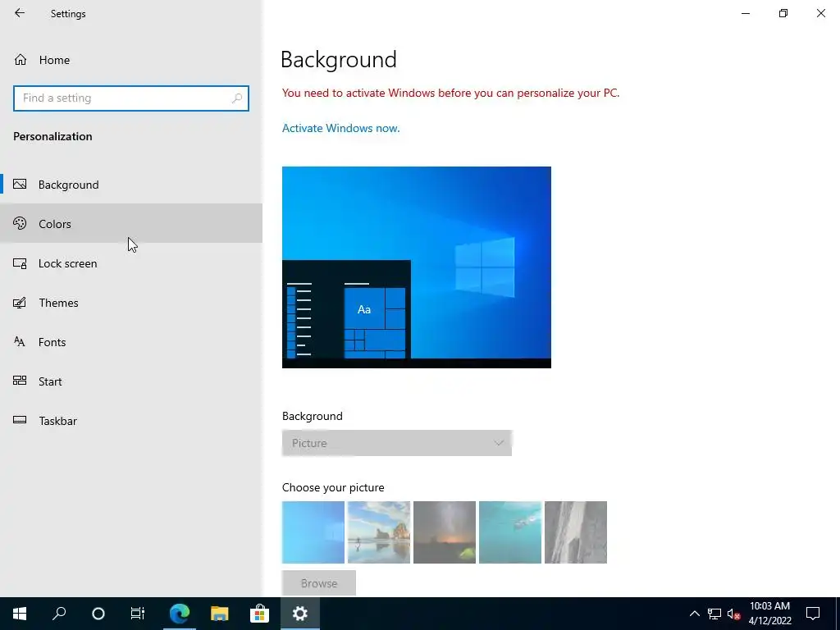Click the Start personalization icon
Screen dimensions: 840x630
point(20,381)
